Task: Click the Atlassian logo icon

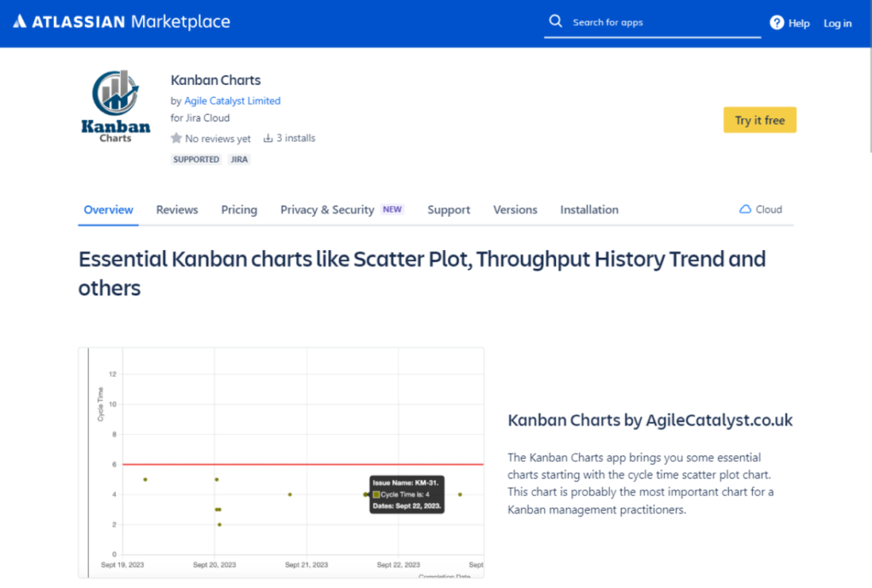Action: pos(20,21)
